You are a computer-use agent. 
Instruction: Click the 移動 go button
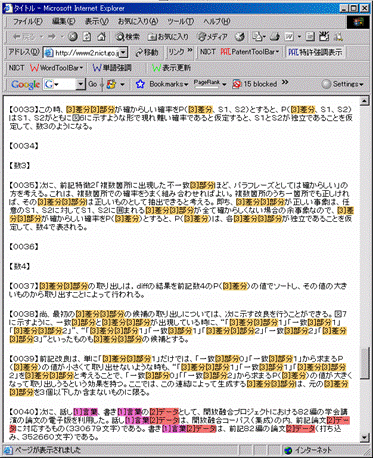(x=147, y=52)
